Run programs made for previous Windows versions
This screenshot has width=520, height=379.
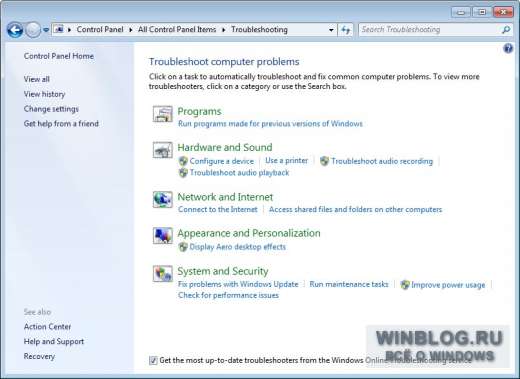point(270,124)
